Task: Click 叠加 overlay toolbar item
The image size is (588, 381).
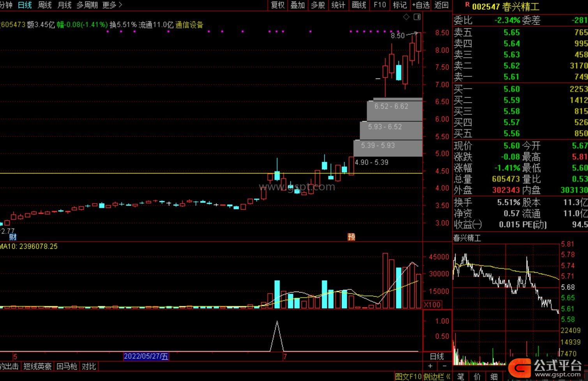Action: click(298, 5)
